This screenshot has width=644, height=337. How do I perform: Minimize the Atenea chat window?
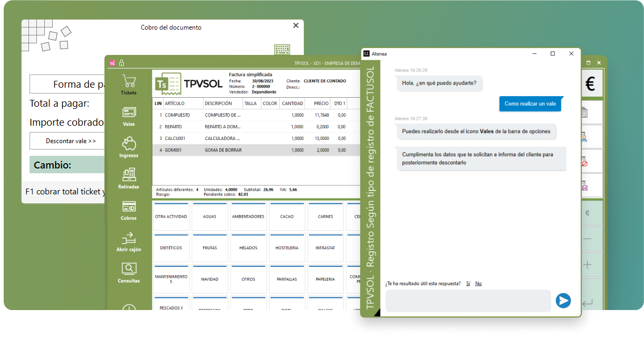point(534,54)
